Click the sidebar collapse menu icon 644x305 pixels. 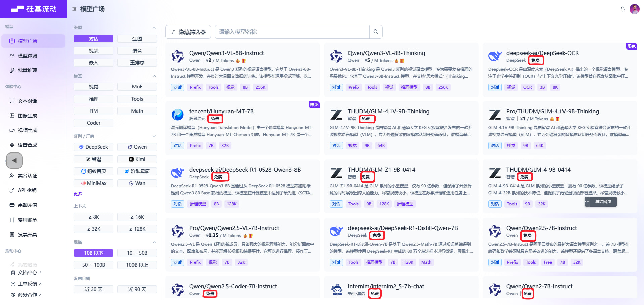pos(74,9)
